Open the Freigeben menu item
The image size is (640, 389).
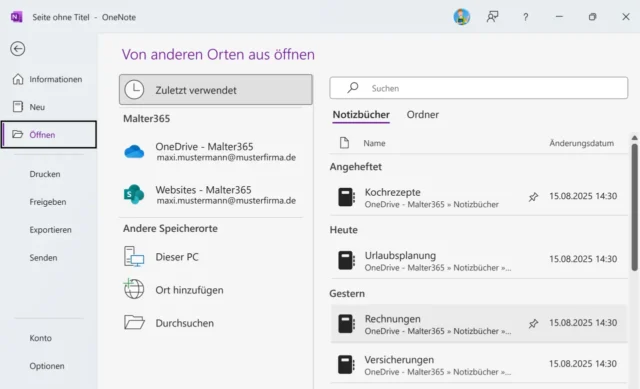tap(49, 202)
